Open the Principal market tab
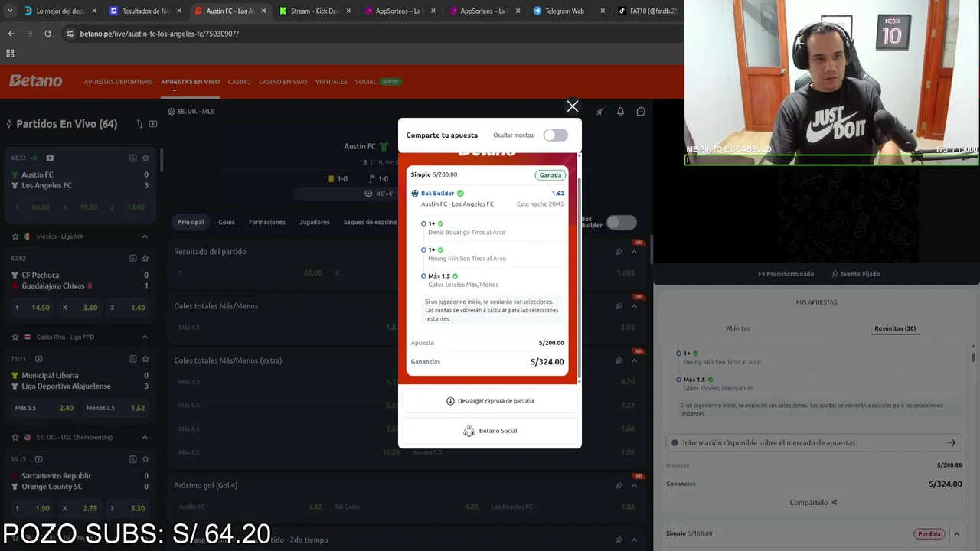The image size is (980, 551). point(191,222)
